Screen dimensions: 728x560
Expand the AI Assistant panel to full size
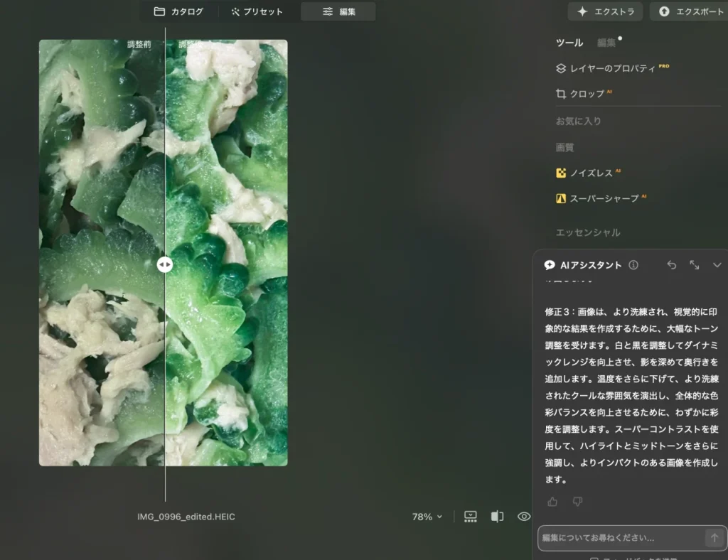pyautogui.click(x=695, y=265)
